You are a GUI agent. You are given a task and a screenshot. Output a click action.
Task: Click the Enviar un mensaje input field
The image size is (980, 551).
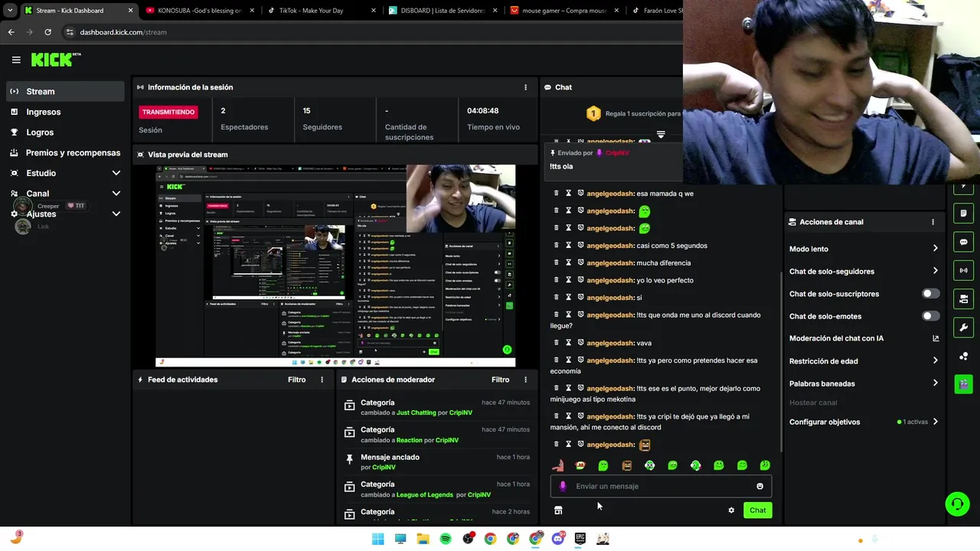tap(661, 486)
